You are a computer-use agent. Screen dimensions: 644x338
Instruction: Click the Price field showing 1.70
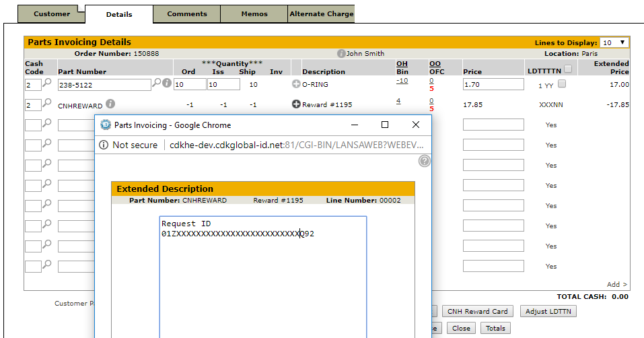(x=493, y=85)
